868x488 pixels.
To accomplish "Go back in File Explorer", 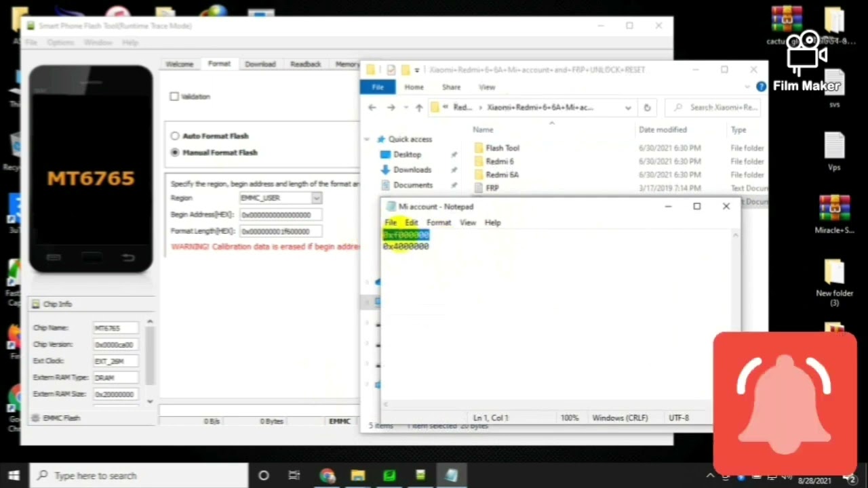I will pyautogui.click(x=372, y=107).
